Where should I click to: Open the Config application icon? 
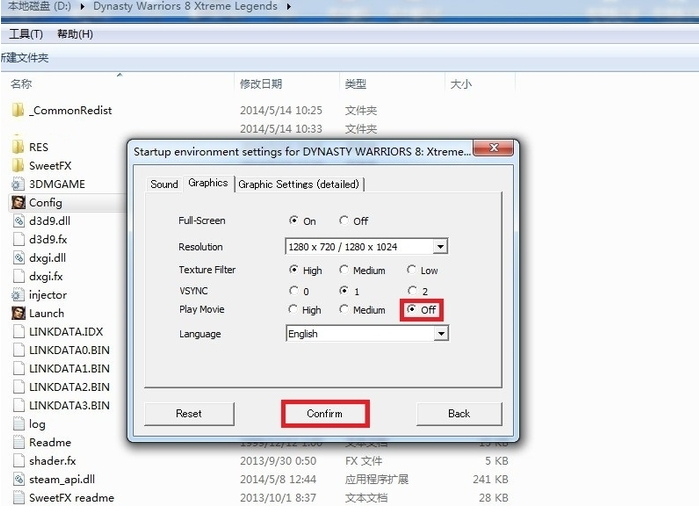pos(18,202)
